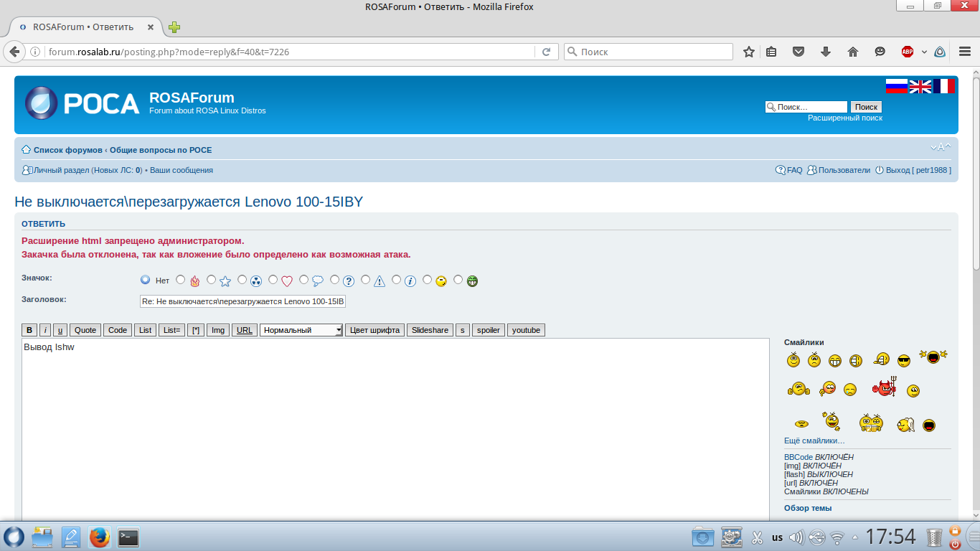The height and width of the screenshot is (551, 980).
Task: Expand the Adblock Plus dropdown arrow
Action: (x=924, y=52)
